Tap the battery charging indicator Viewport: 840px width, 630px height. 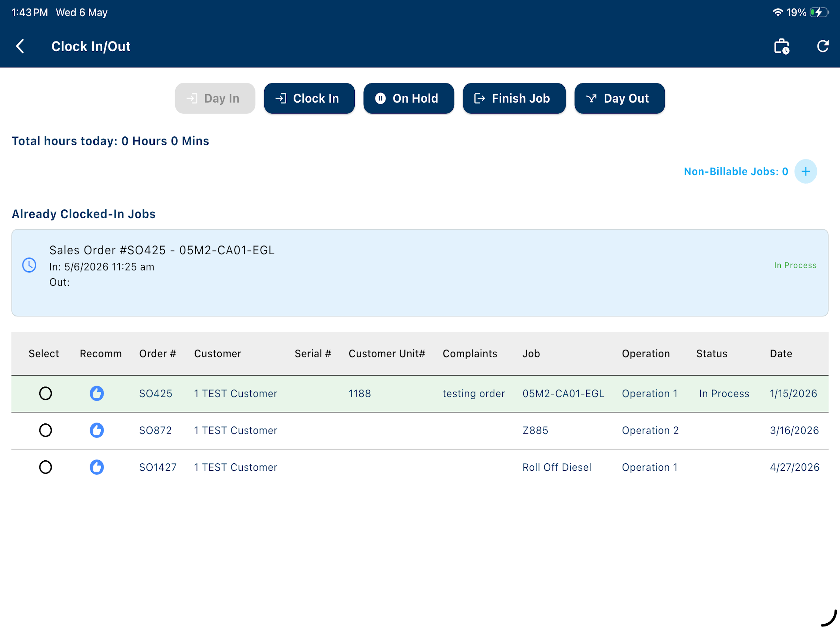tap(819, 13)
